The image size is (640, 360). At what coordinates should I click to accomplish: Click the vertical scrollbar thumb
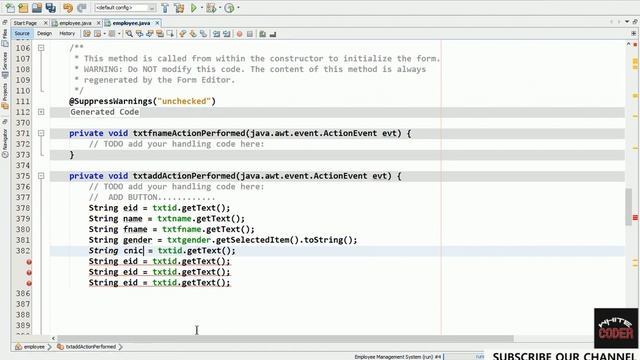point(629,207)
